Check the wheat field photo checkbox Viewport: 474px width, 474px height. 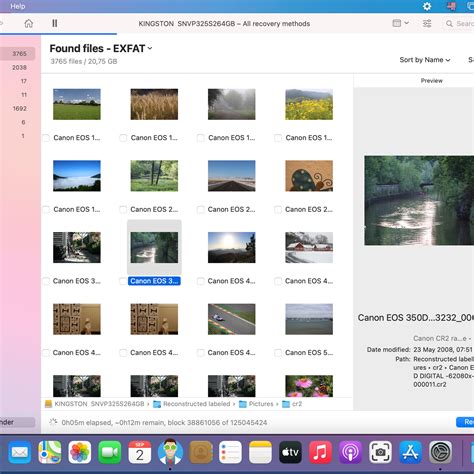pos(123,138)
